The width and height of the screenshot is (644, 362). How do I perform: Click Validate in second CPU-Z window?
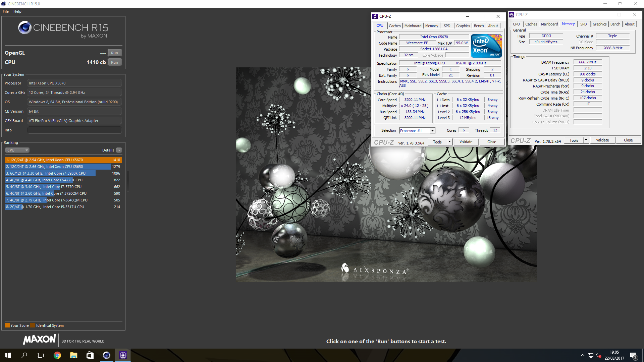click(602, 140)
